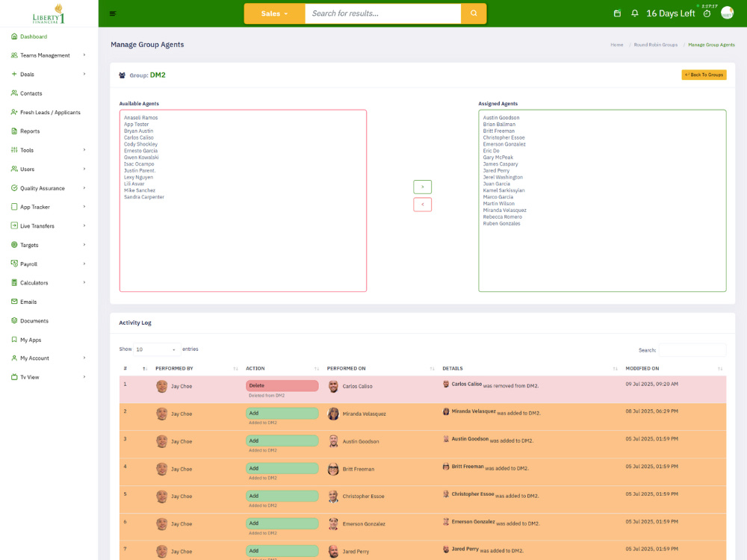Open the Show entries count dropdown
The image size is (747, 560).
[x=157, y=349]
